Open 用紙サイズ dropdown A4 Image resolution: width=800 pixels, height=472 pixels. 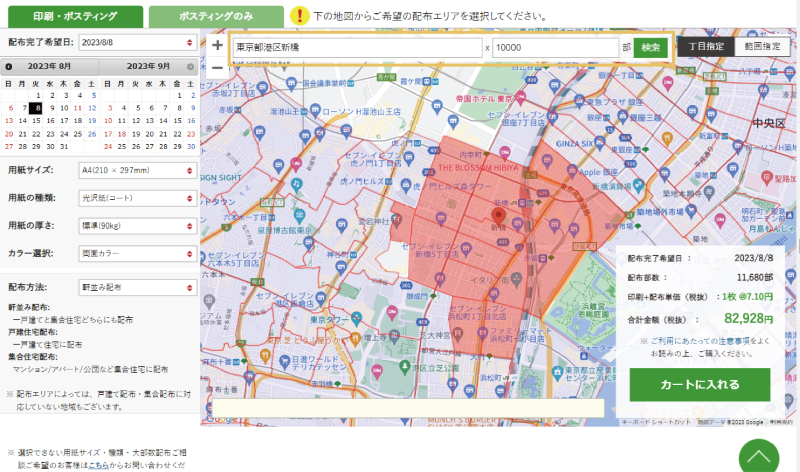coord(138,170)
